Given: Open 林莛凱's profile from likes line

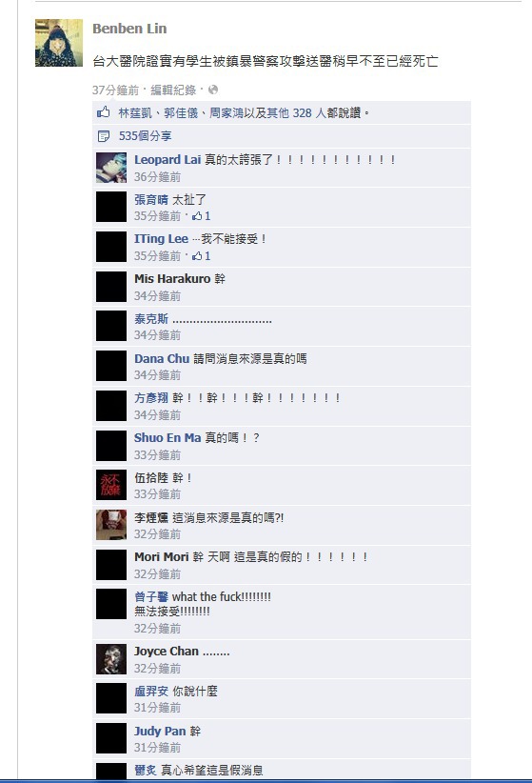Looking at the screenshot, I should 135,112.
